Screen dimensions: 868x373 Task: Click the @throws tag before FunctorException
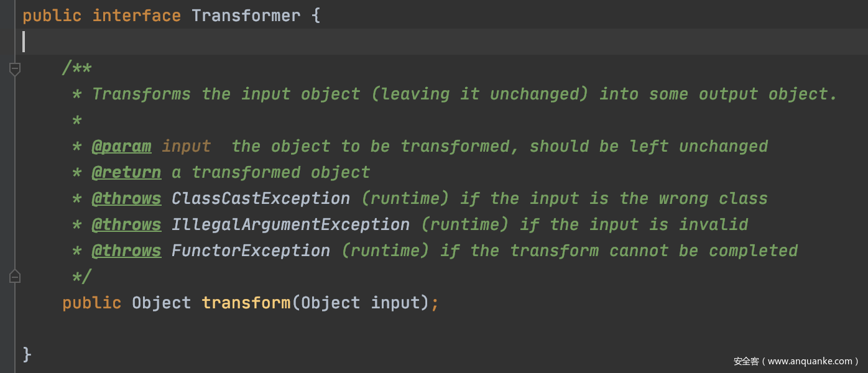126,251
